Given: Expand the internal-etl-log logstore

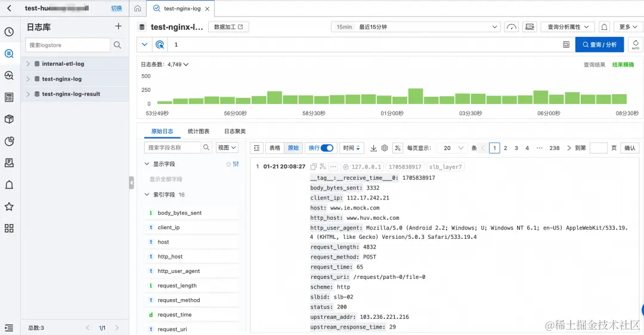Looking at the screenshot, I should [28, 64].
